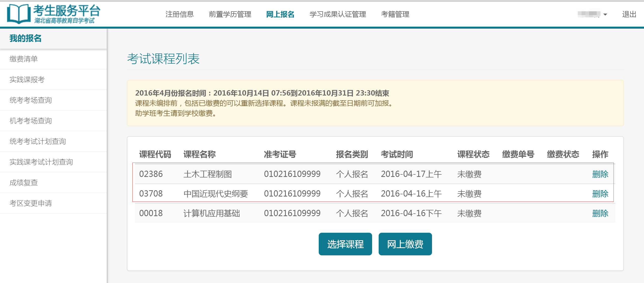Image resolution: width=644 pixels, height=283 pixels.
Task: Select 缴费清单 in the sidebar
Action: click(24, 59)
